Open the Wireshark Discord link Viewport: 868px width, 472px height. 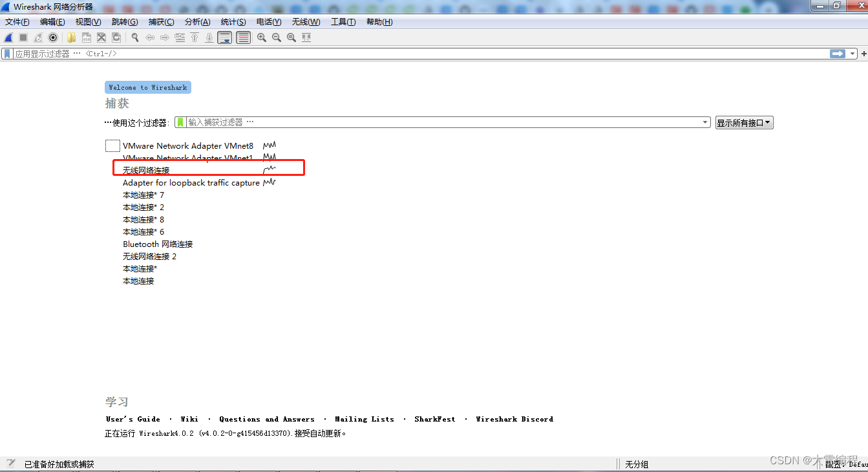coord(514,419)
